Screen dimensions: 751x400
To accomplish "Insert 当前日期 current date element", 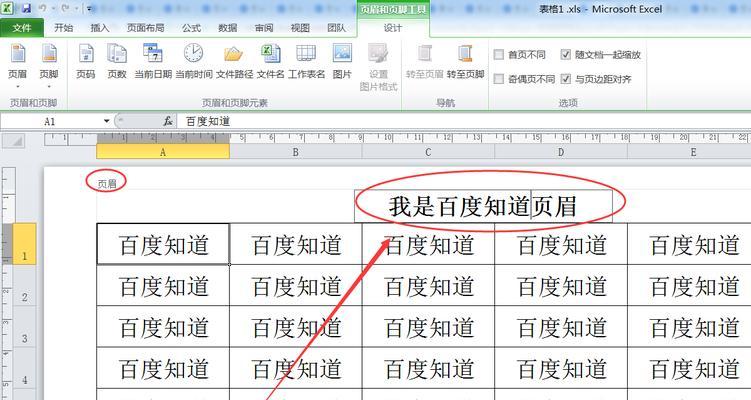I will pos(153,61).
